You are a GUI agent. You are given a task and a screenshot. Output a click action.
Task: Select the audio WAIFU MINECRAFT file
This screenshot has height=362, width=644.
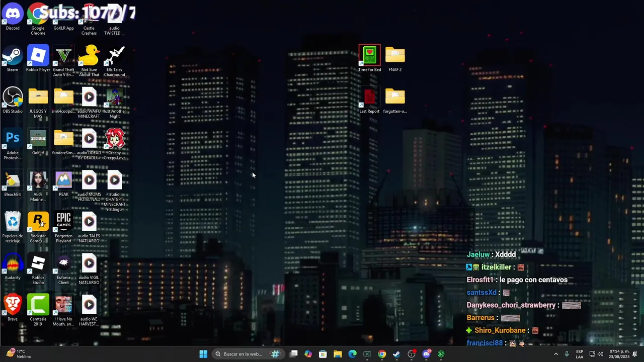[x=89, y=103]
